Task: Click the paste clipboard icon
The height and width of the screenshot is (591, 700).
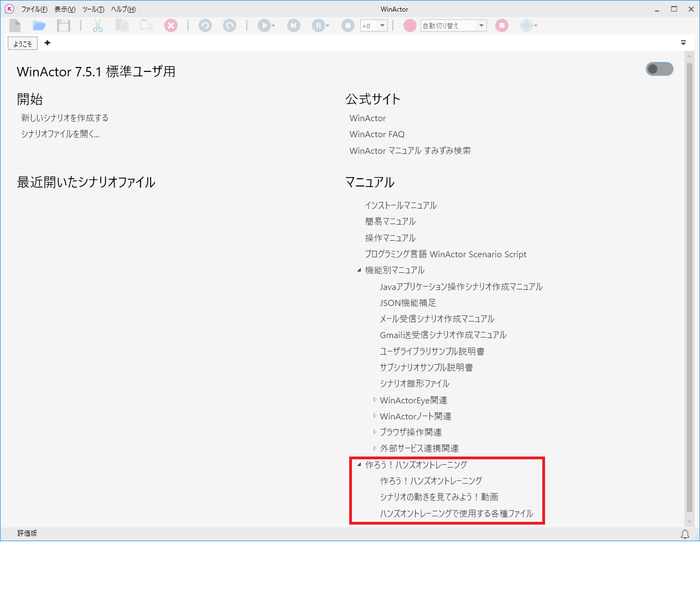Action: (146, 25)
